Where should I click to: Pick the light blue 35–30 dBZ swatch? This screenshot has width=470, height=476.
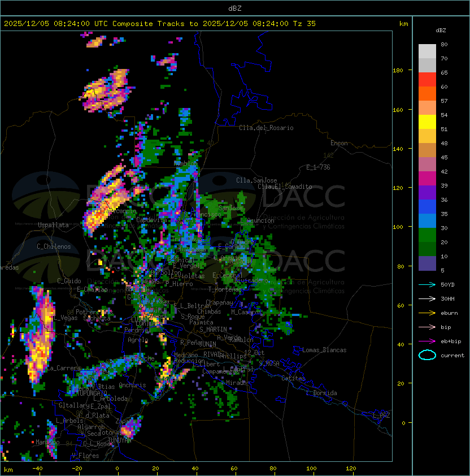(427, 221)
